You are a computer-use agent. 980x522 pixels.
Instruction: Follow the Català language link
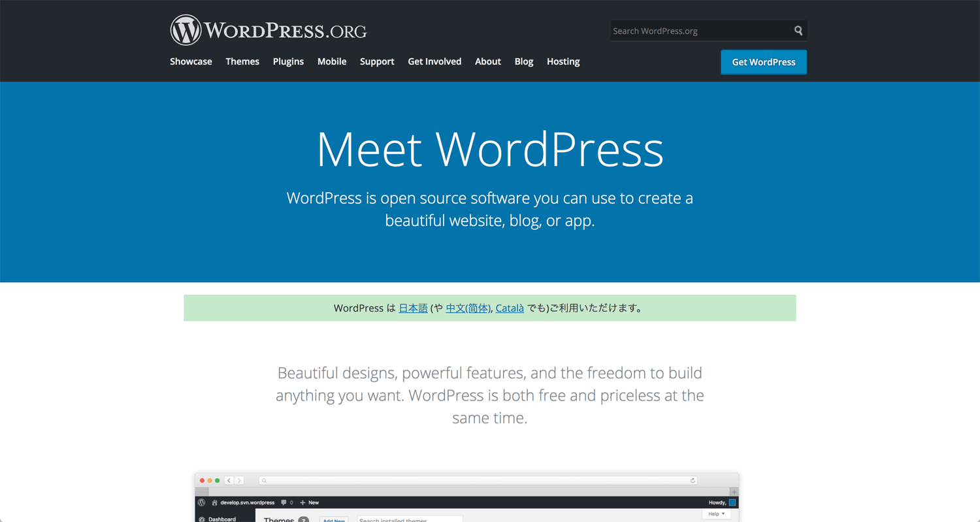pos(510,308)
